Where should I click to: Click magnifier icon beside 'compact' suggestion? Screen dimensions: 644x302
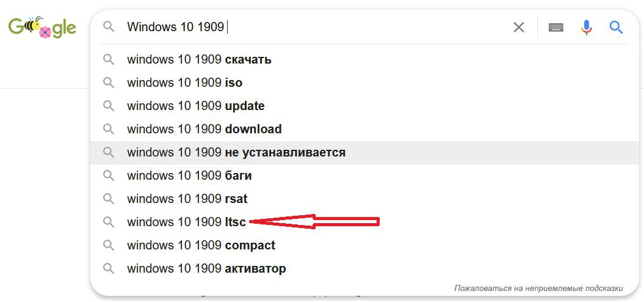[109, 246]
